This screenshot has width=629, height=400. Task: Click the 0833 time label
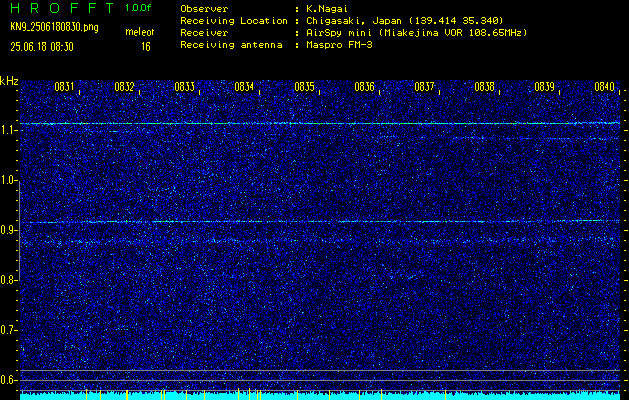[185, 87]
